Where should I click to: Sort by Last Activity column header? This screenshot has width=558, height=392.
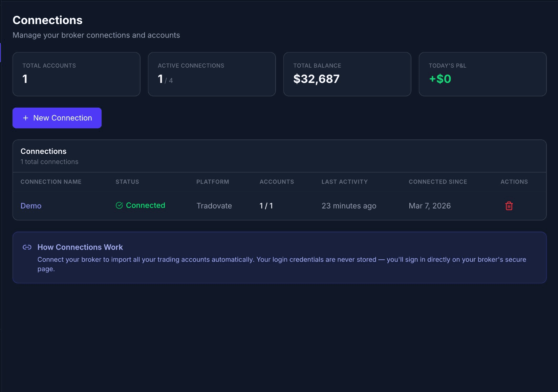click(x=344, y=182)
